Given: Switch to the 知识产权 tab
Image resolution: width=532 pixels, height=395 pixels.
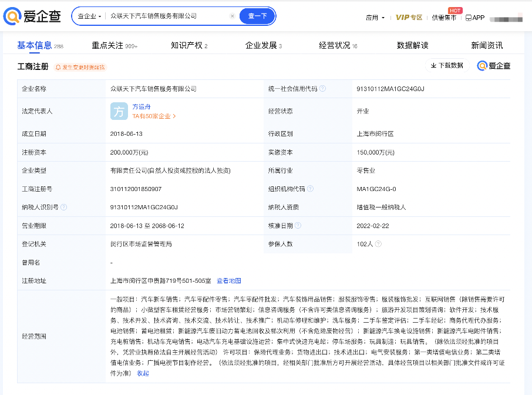Looking at the screenshot, I should coord(189,45).
